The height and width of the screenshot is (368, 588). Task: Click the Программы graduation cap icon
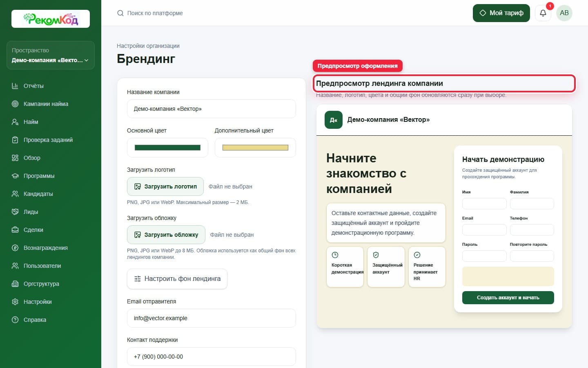pos(15,176)
